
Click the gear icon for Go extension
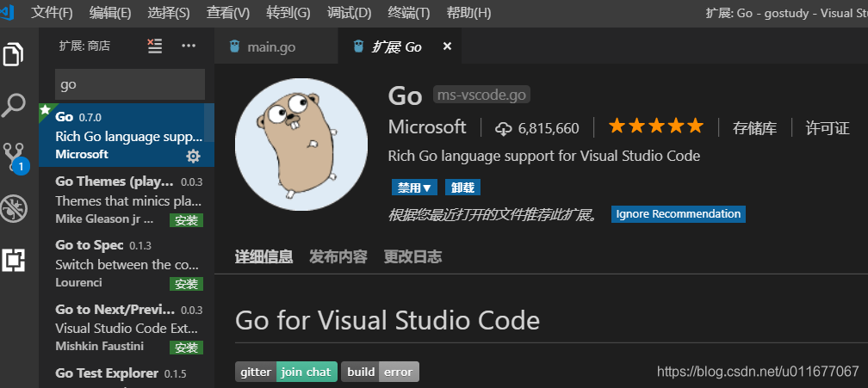(193, 157)
